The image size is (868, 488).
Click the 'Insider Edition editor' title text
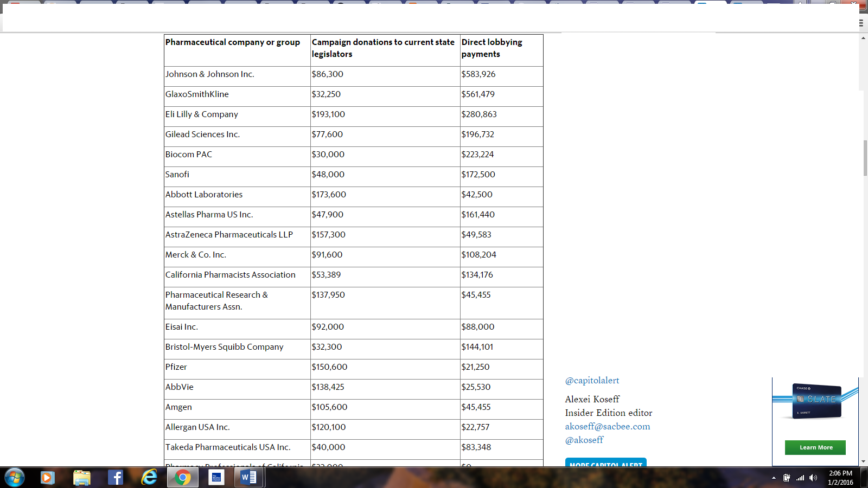coord(609,413)
